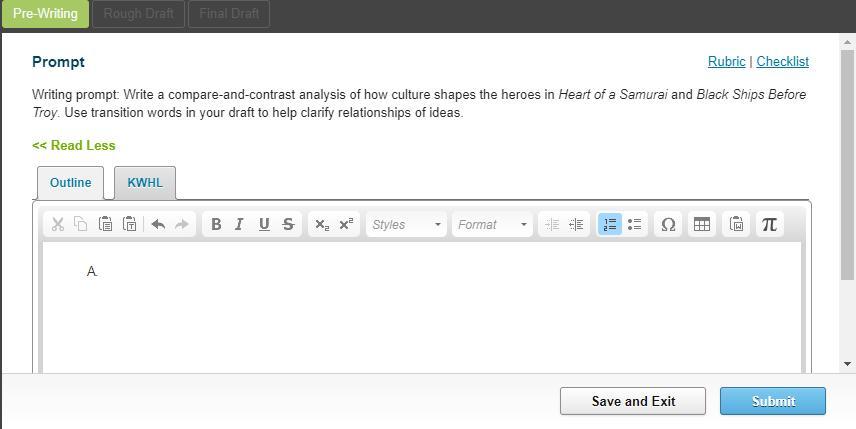Click in the outline text area
This screenshot has height=429, width=856.
pyautogui.click(x=420, y=310)
